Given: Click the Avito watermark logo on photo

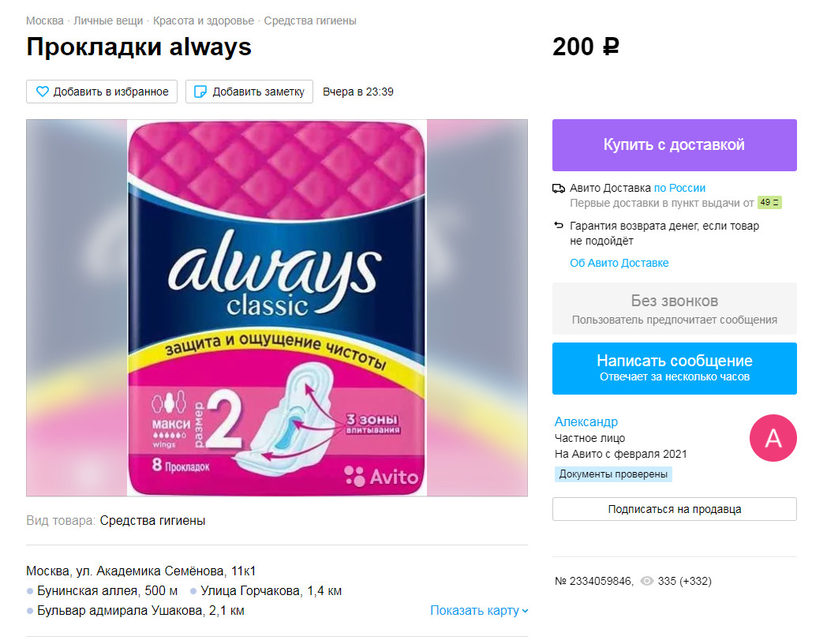Looking at the screenshot, I should click(381, 476).
